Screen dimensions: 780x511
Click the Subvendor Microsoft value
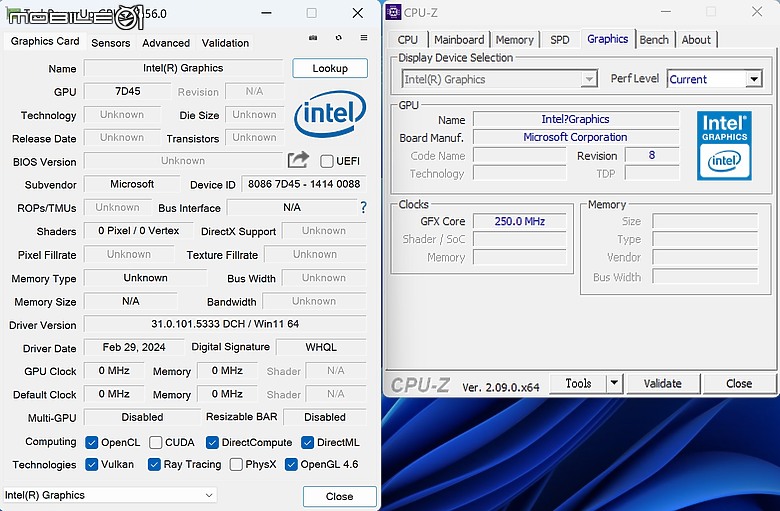click(132, 184)
